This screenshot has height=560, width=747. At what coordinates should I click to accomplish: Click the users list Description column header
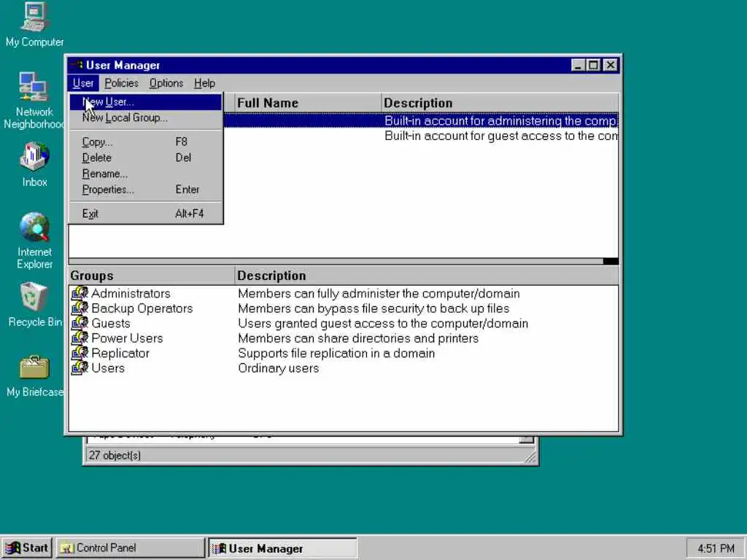click(500, 103)
